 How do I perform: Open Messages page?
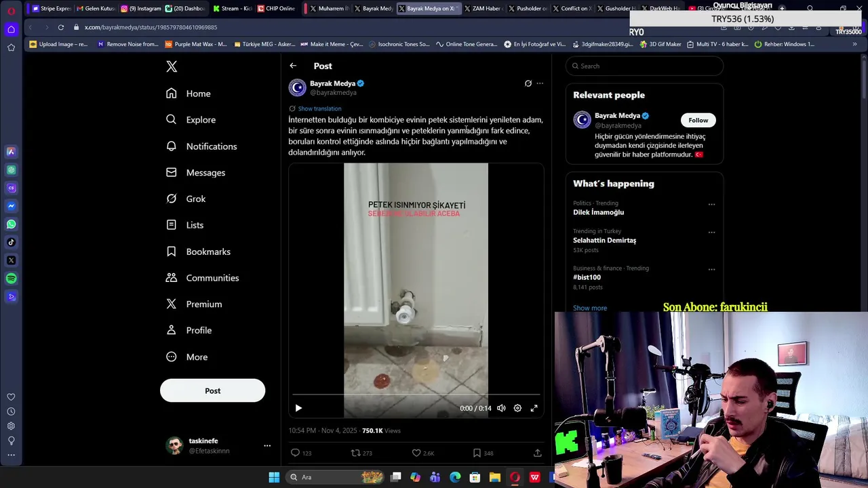195,173
